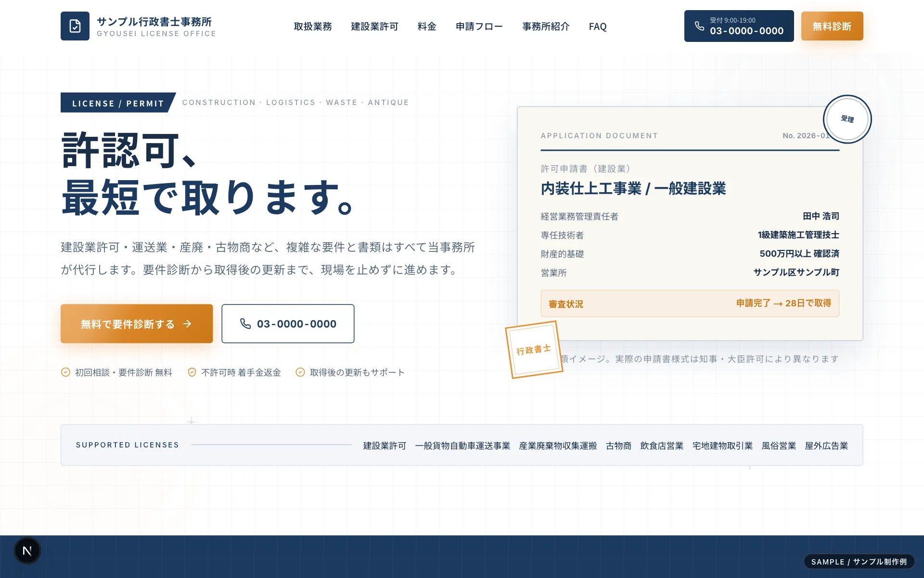Screen dimensions: 924x578
Task: Click 産業廃棄物収集運搬 license item
Action: (x=558, y=446)
